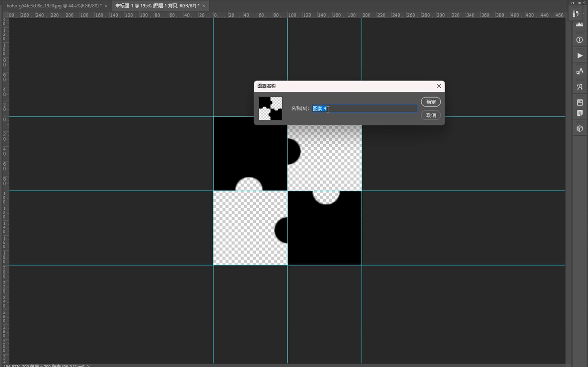This screenshot has height=367, width=588.
Task: Switch to boho-g54fe3c08e_1920.jpg document tab
Action: coord(53,5)
